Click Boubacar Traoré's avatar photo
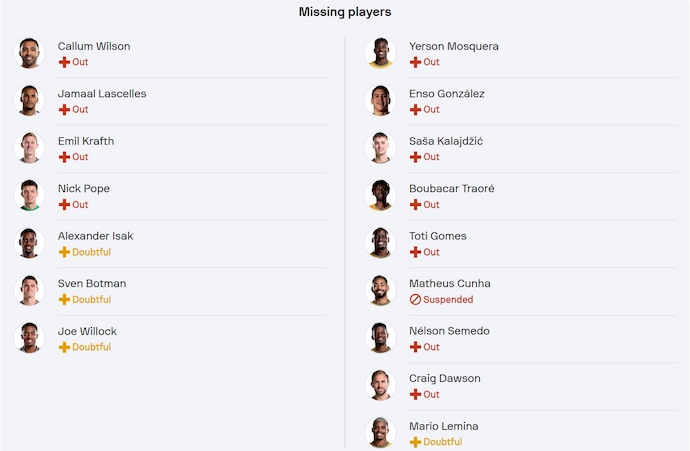Screen dimensions: 690x451 pos(380,195)
